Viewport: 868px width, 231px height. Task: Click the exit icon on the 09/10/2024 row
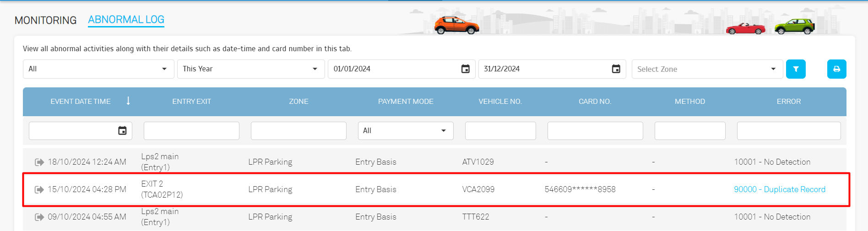pos(39,217)
